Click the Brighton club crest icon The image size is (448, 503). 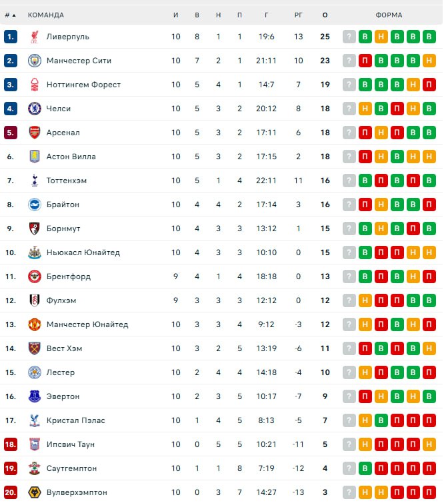pyautogui.click(x=34, y=205)
